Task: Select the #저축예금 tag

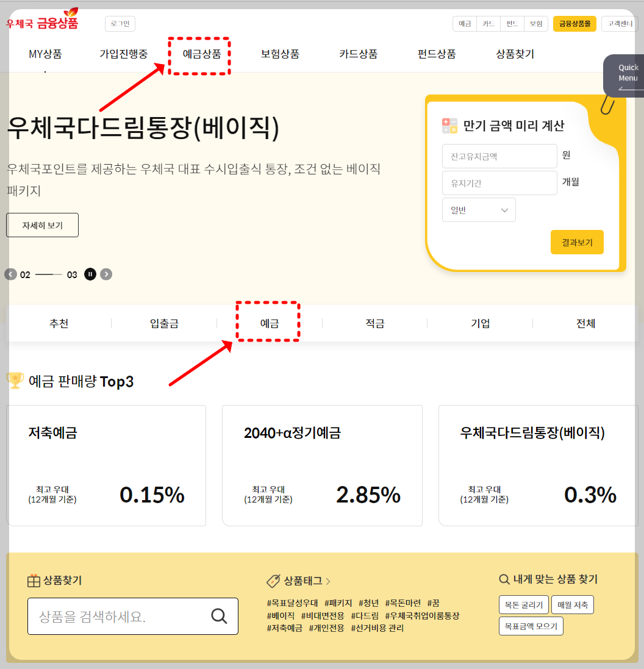Action: pyautogui.click(x=285, y=628)
